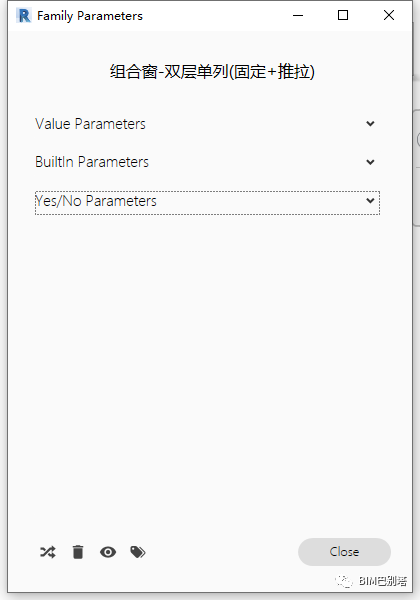Select the BuiltIn Parameters section label
This screenshot has width=420, height=600.
tap(92, 162)
